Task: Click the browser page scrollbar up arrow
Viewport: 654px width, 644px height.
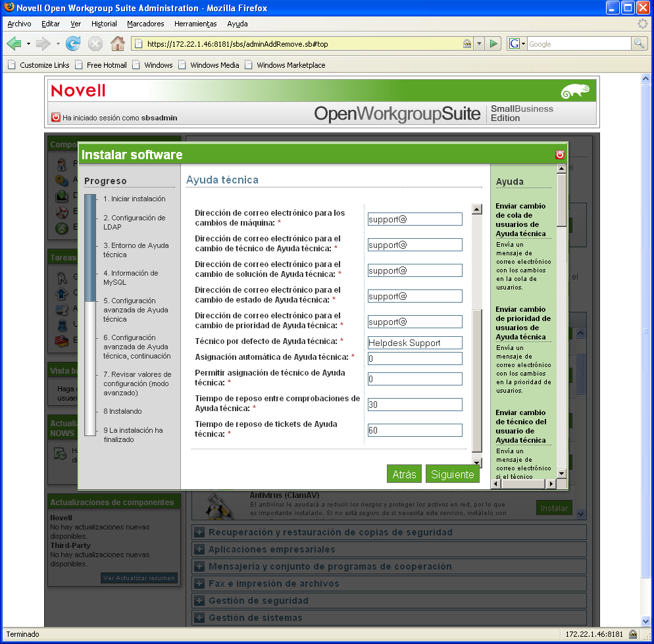Action: [x=645, y=78]
